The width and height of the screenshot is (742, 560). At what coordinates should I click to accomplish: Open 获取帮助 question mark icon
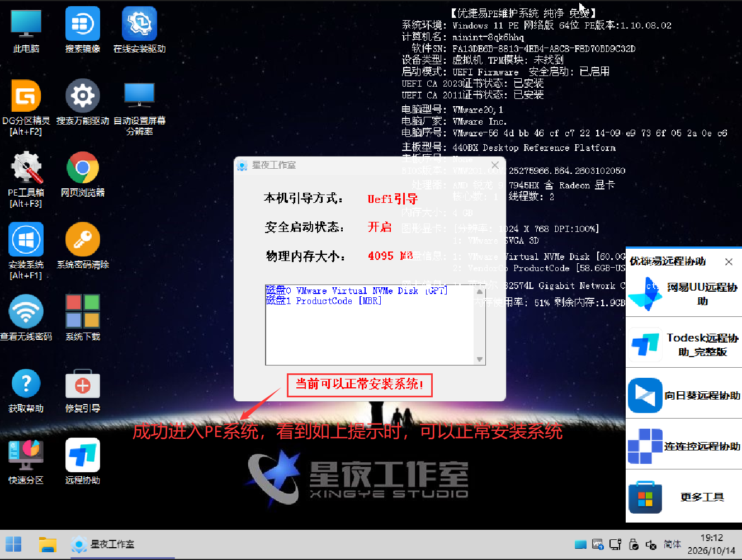[26, 390]
